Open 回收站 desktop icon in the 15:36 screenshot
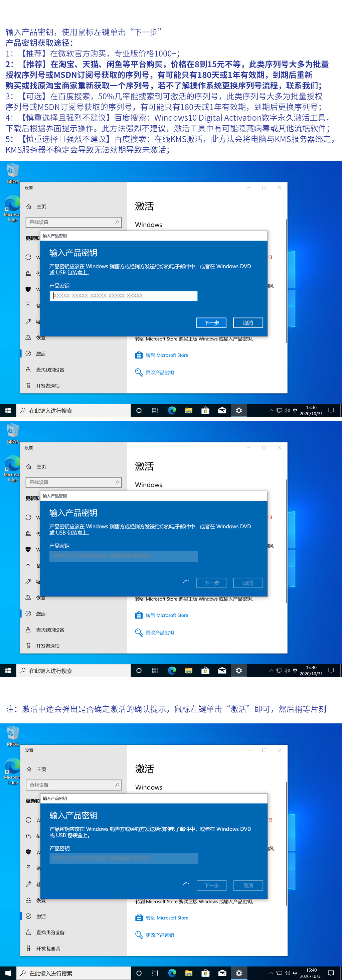Image resolution: width=342 pixels, height=980 pixels. click(x=13, y=174)
